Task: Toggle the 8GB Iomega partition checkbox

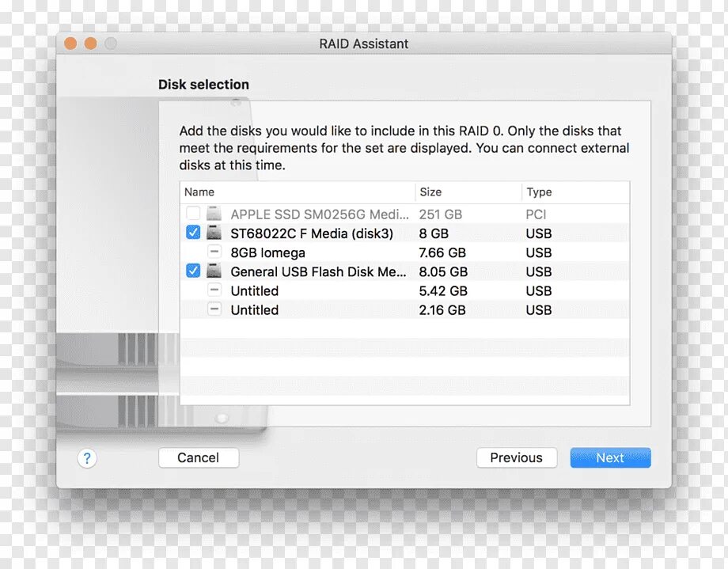Action: (x=214, y=252)
